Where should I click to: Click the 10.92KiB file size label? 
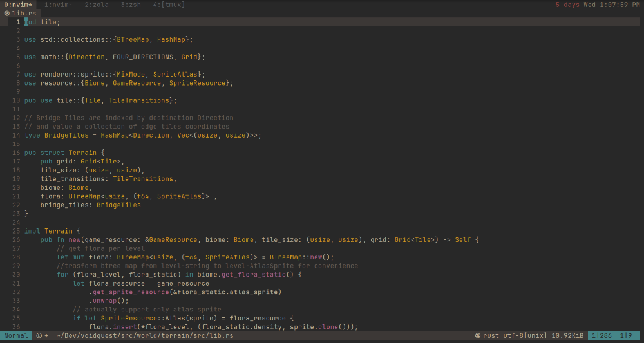click(x=569, y=336)
